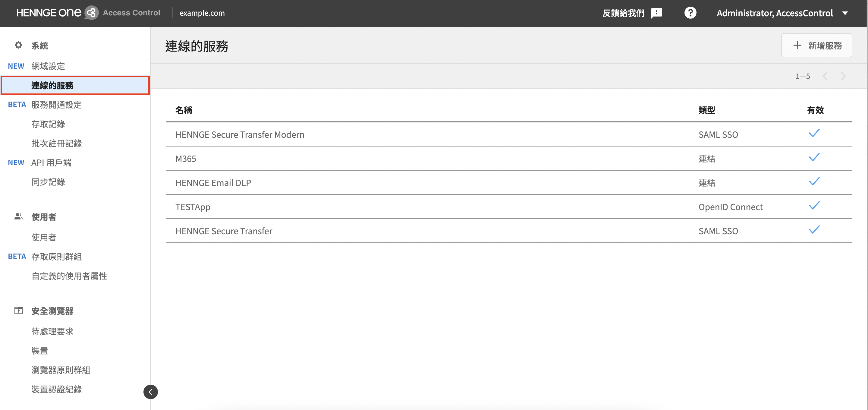Click the checkmark in TESTApp row
Viewport: 868px width, 410px height.
click(x=814, y=206)
